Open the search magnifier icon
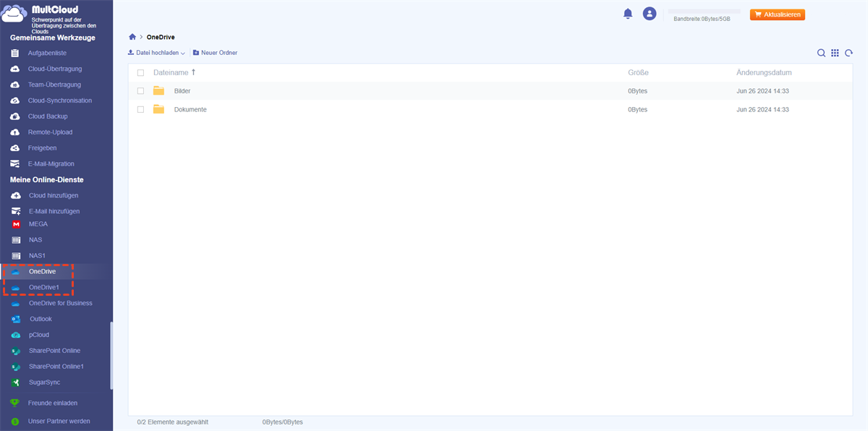The width and height of the screenshot is (868, 431). [821, 53]
